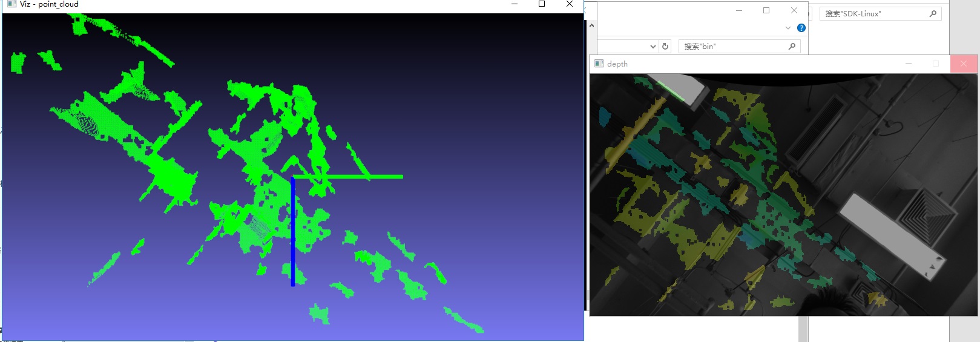Focus the "bin" search field

click(x=739, y=46)
